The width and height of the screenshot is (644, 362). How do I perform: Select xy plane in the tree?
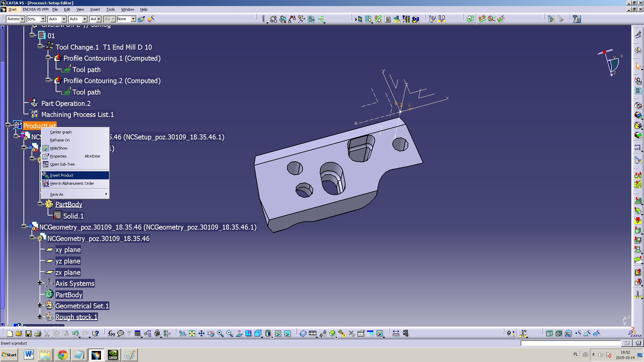pos(68,250)
